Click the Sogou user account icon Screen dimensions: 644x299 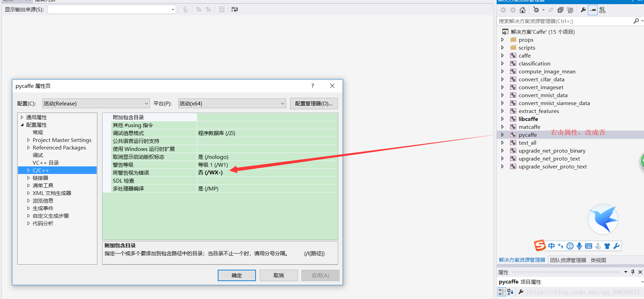(598, 246)
